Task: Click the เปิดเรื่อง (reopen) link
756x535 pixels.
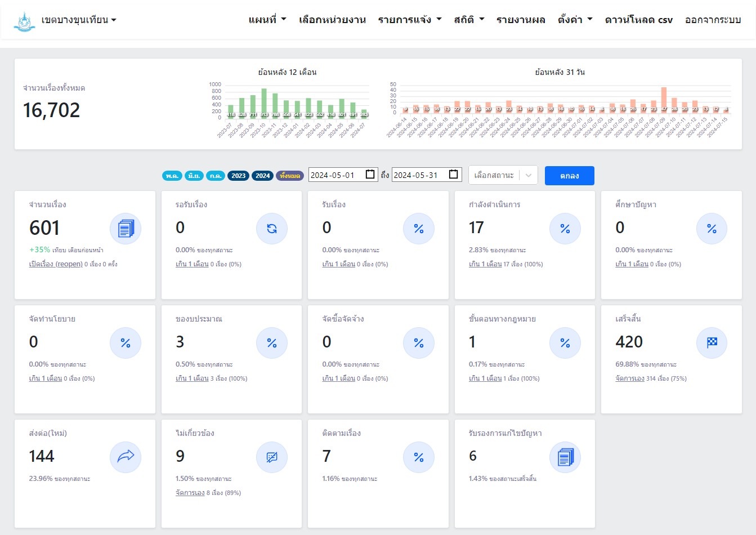Action: [56, 264]
